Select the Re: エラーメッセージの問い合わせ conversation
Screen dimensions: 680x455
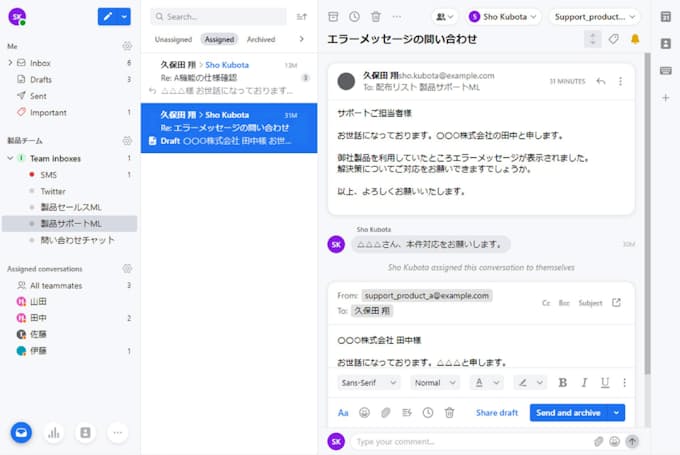(229, 128)
